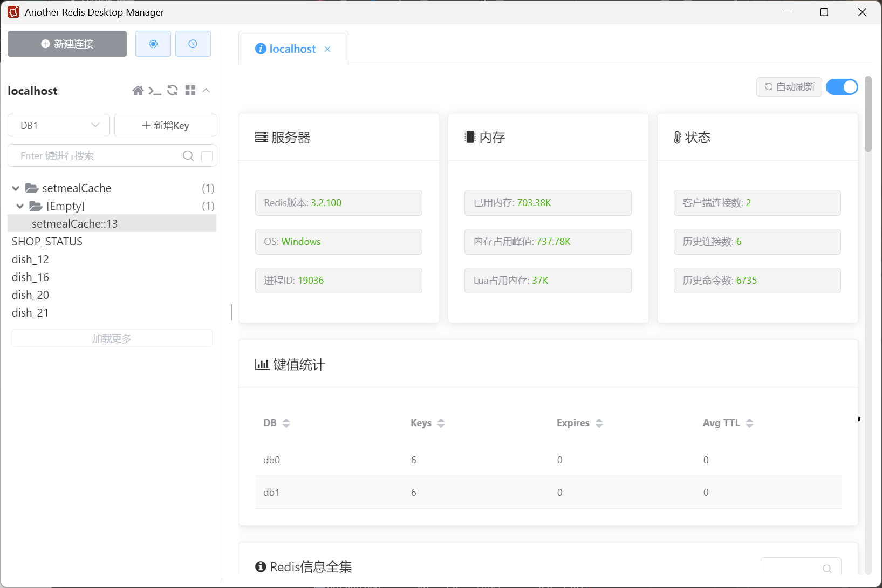This screenshot has height=588, width=882.
Task: Click the home icon for localhost
Action: click(138, 91)
